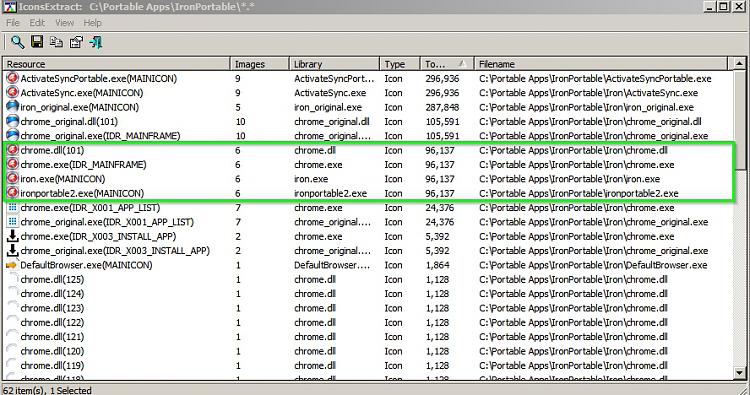750x395 pixels.
Task: Sort by the Total size column header
Action: click(447, 64)
